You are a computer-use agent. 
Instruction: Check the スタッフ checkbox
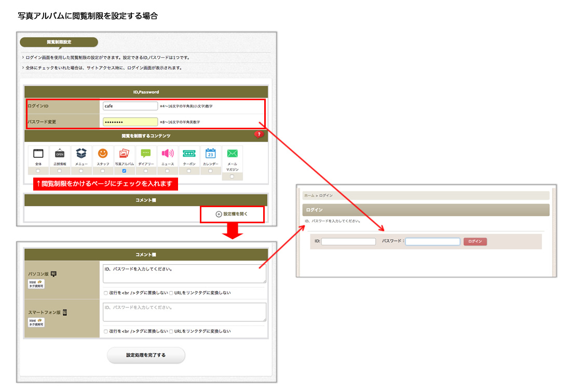102,171
